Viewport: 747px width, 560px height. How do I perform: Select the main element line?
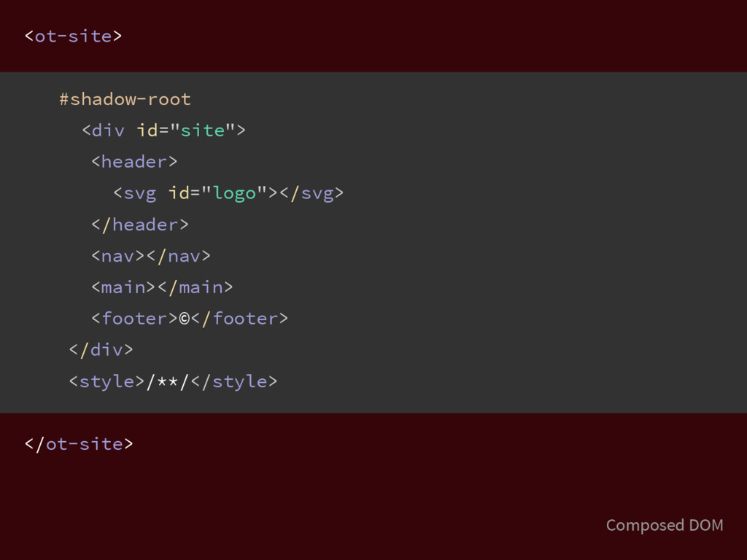point(162,287)
